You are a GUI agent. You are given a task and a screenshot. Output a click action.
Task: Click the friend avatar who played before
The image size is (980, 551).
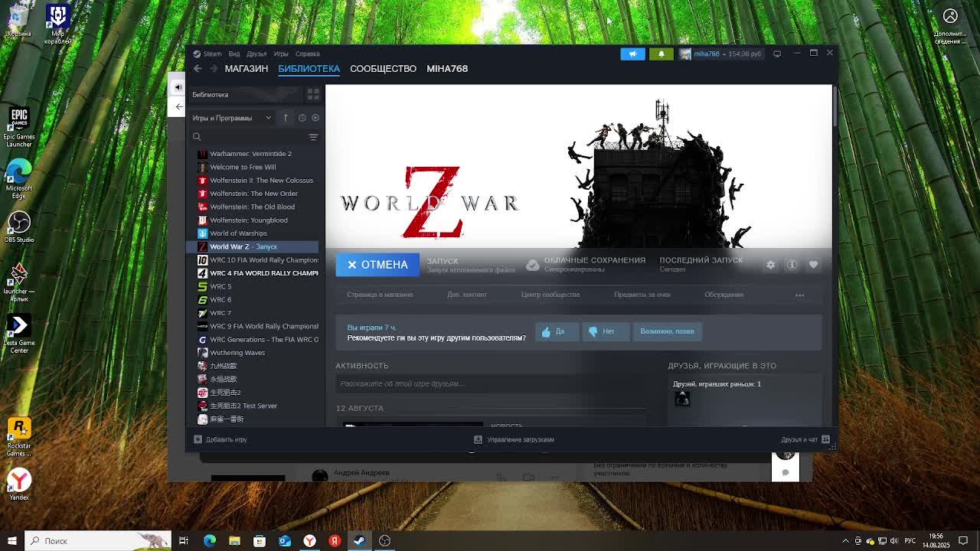click(682, 398)
